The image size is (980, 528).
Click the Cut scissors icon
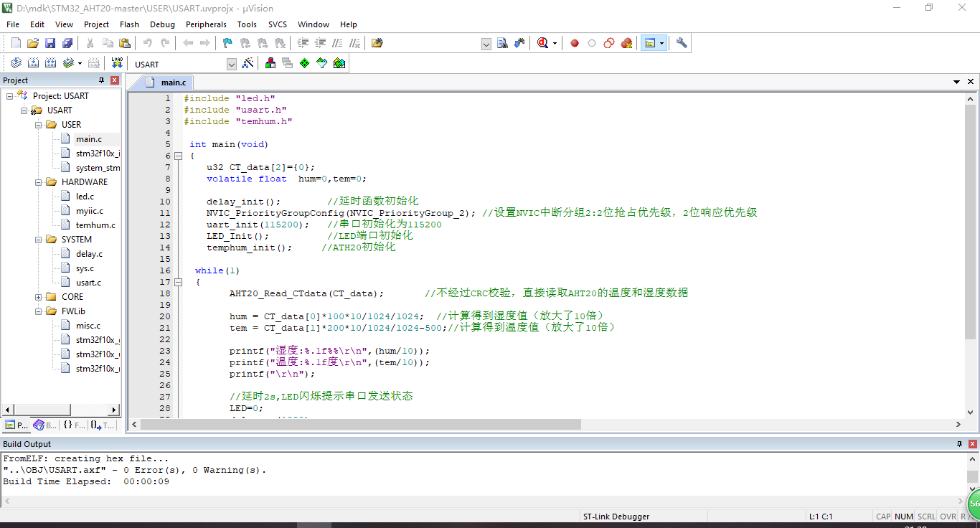[90, 43]
